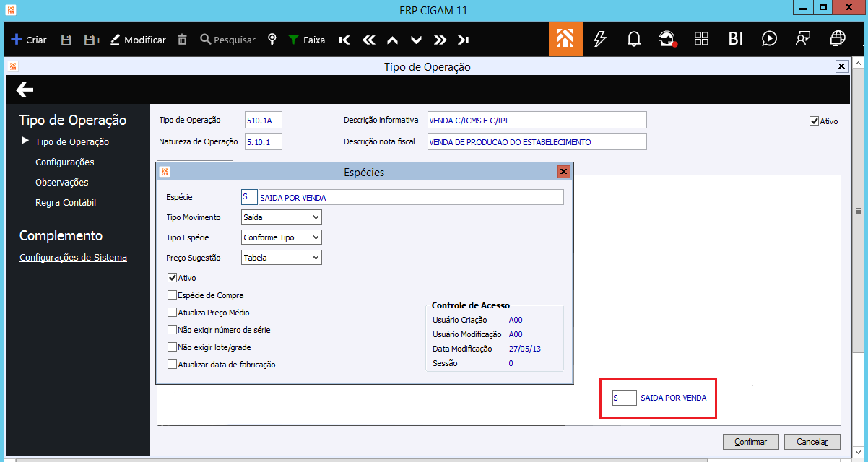Check Atualizar data de fabricação
Viewport: 868px width, 462px height.
pos(172,364)
